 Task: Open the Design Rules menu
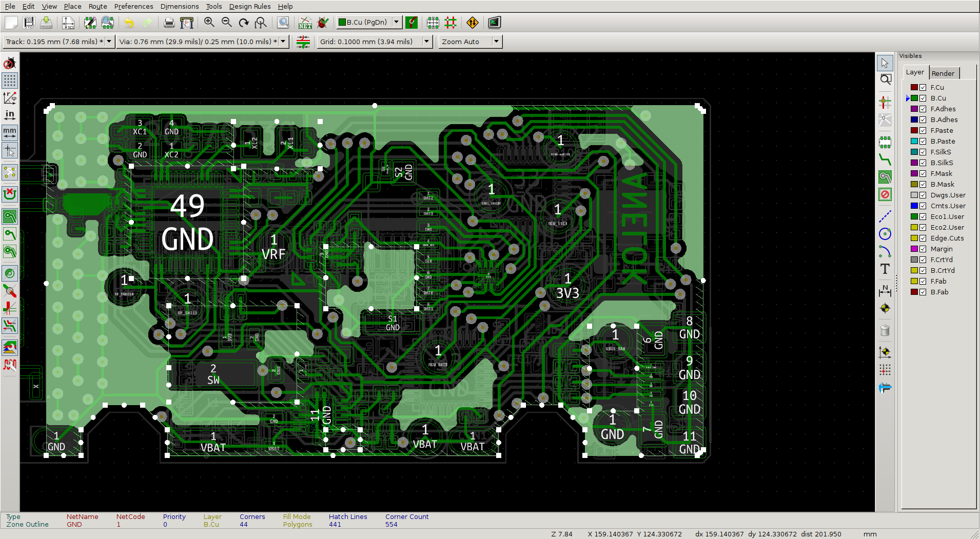point(249,6)
